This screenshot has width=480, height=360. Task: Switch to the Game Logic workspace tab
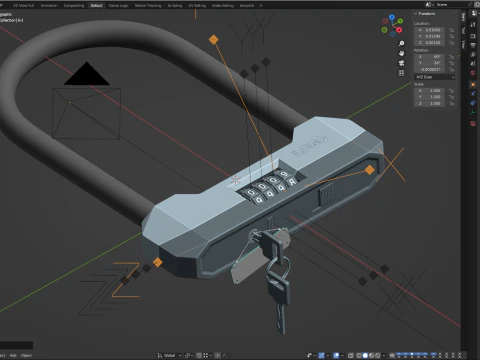click(118, 5)
